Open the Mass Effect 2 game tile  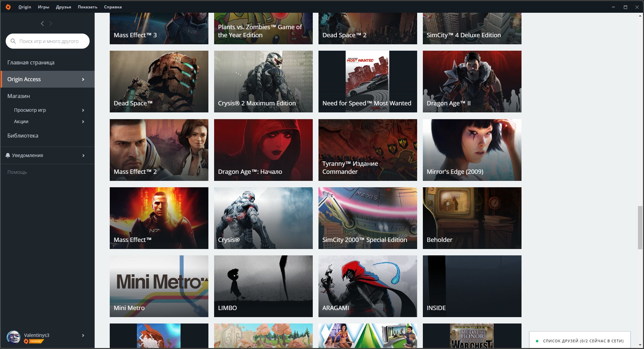click(159, 150)
